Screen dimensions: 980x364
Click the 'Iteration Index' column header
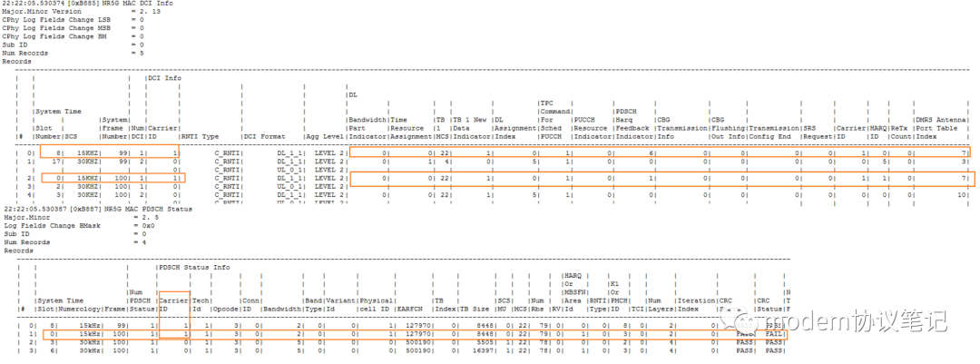(x=696, y=305)
